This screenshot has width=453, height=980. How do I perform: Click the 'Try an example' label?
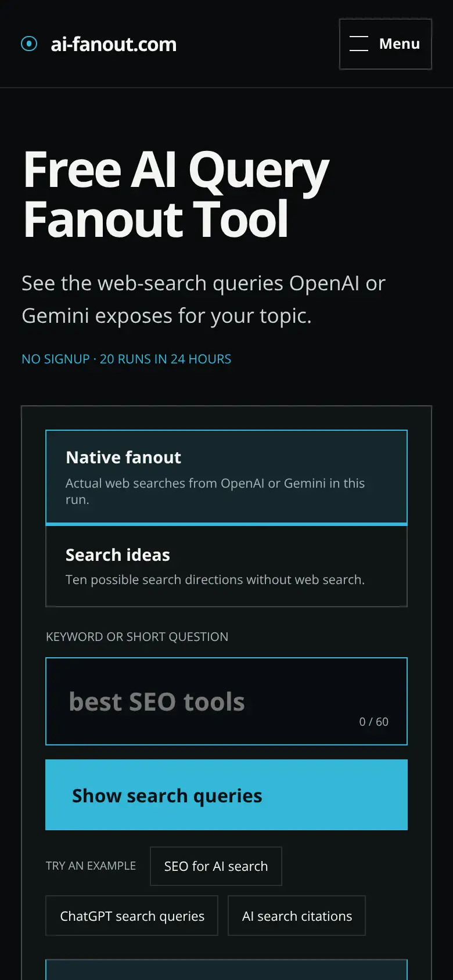point(91,866)
